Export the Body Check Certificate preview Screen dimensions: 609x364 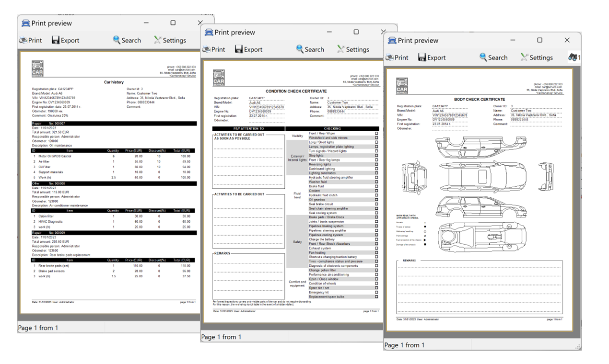432,57
